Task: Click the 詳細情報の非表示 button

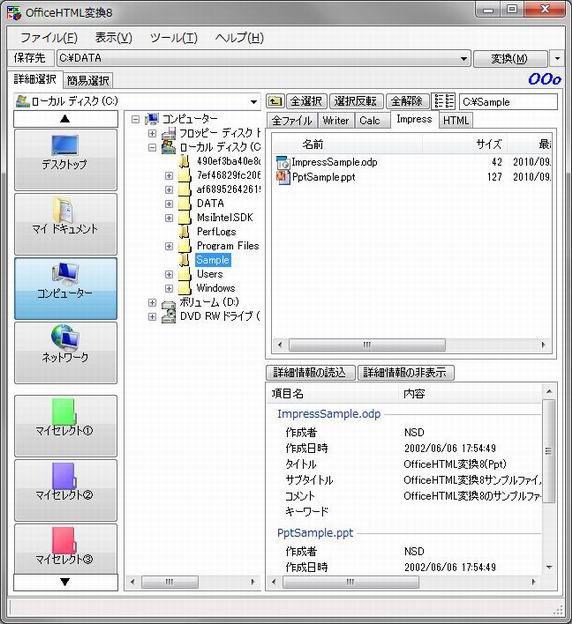Action: point(405,372)
